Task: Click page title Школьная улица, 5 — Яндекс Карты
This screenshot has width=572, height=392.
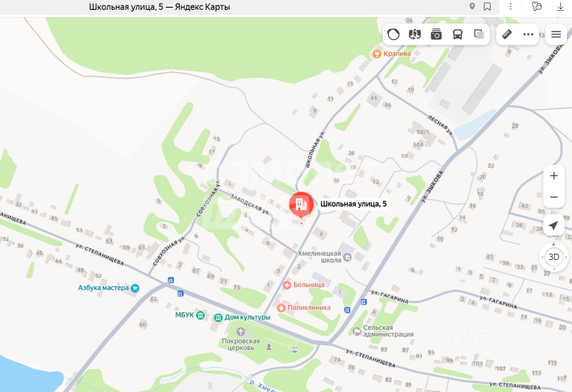Action: 160,7
